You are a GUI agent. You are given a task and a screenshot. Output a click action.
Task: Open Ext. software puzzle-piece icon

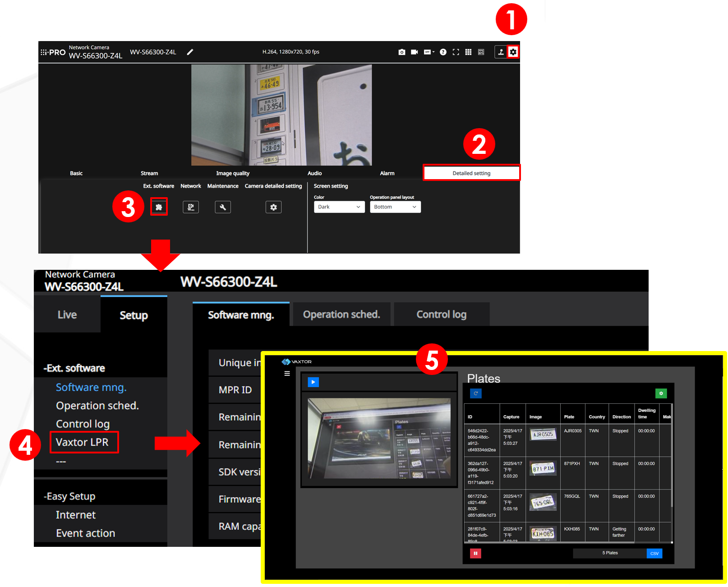(x=159, y=207)
